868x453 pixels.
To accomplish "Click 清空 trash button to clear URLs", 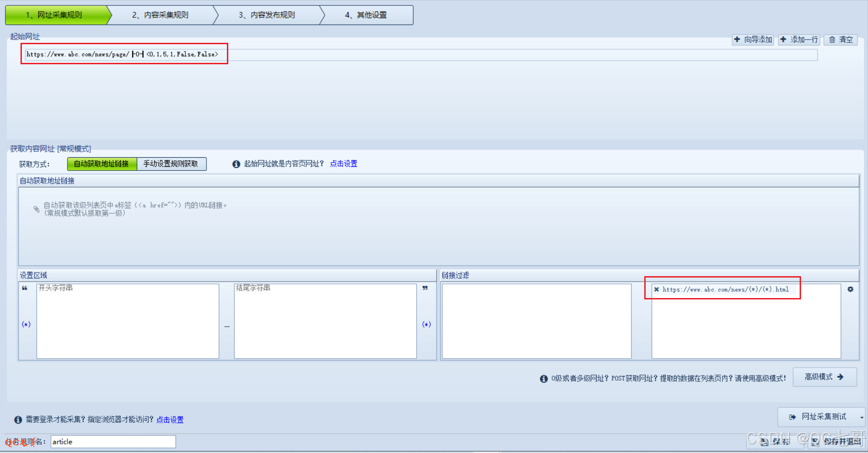I will click(x=841, y=40).
